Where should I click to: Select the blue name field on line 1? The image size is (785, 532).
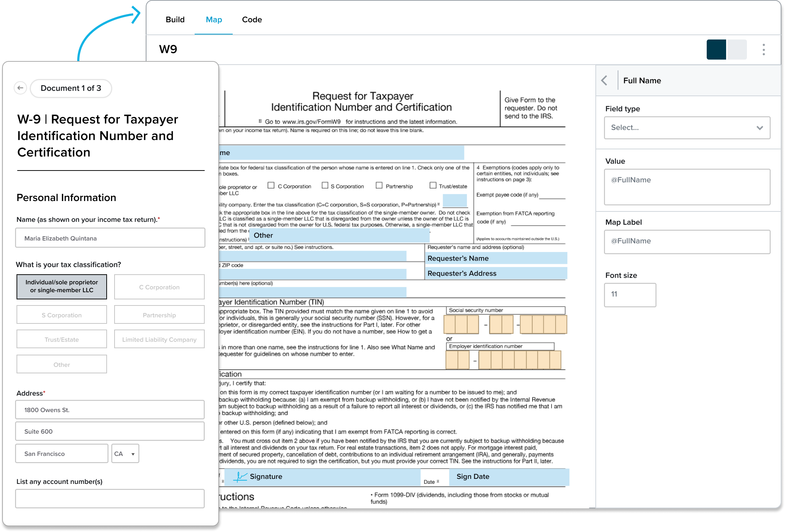(x=341, y=153)
